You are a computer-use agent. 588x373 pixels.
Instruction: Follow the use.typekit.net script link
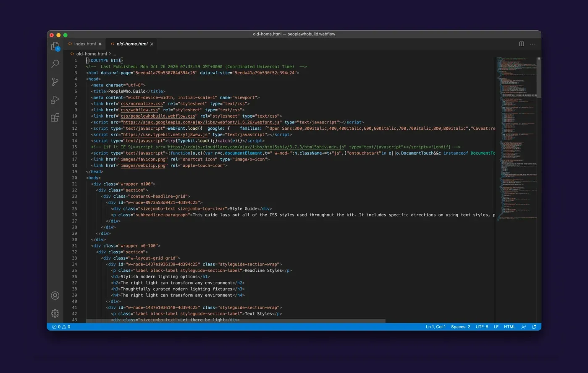coord(165,135)
